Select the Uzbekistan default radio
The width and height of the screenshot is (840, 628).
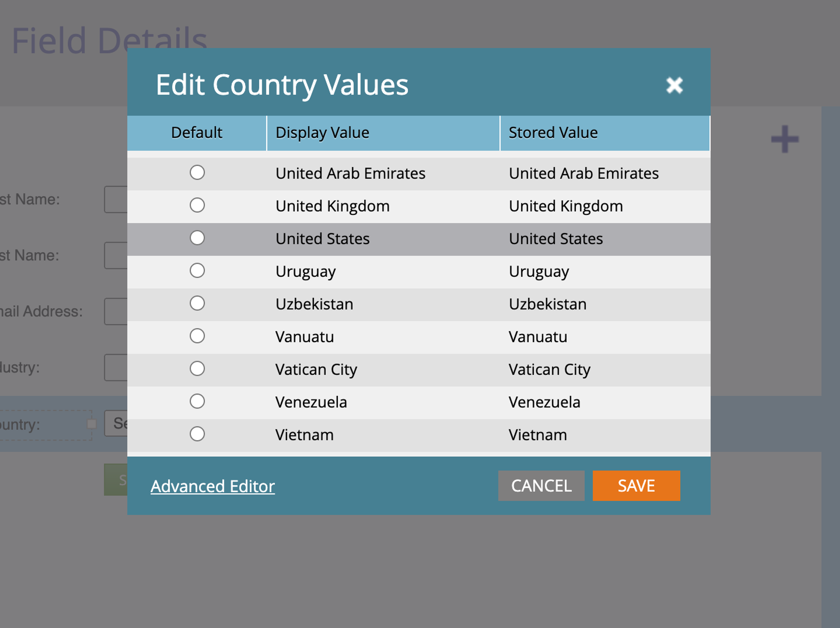[x=197, y=303]
